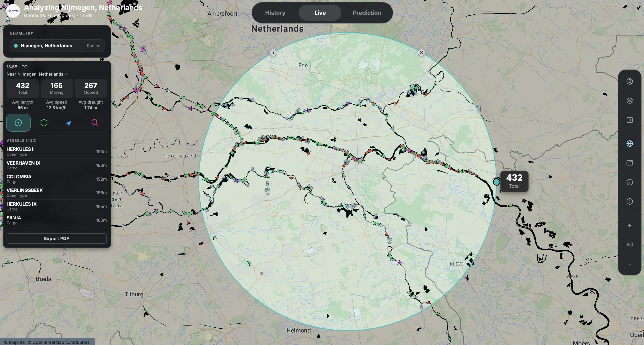
Task: Click the WESEL label on map
Action: point(573,277)
